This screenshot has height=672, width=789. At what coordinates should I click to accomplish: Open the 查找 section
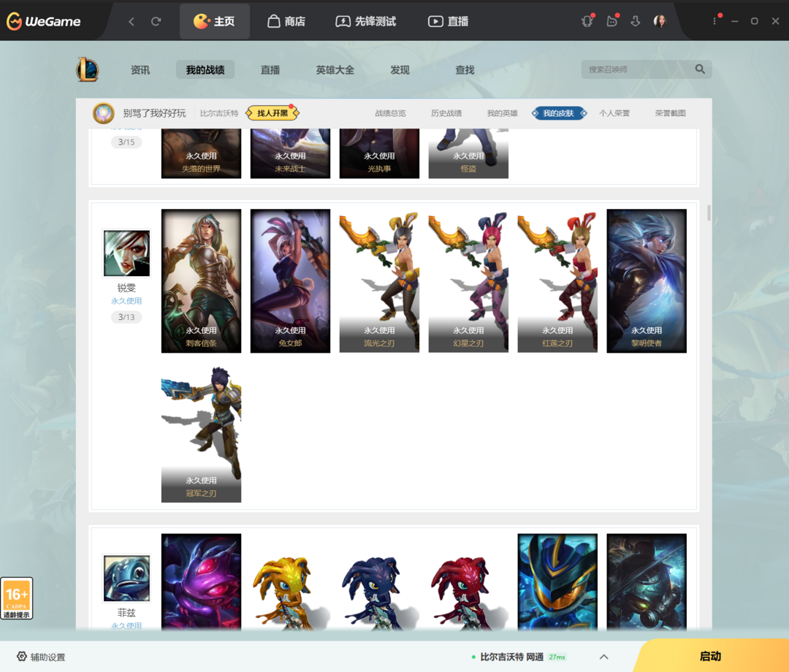click(x=465, y=70)
